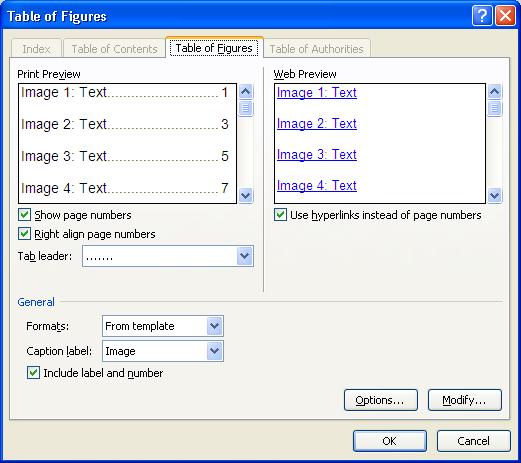Screen dimensions: 521x463
Task: Click Web Preview scroll down arrow
Action: (495, 195)
